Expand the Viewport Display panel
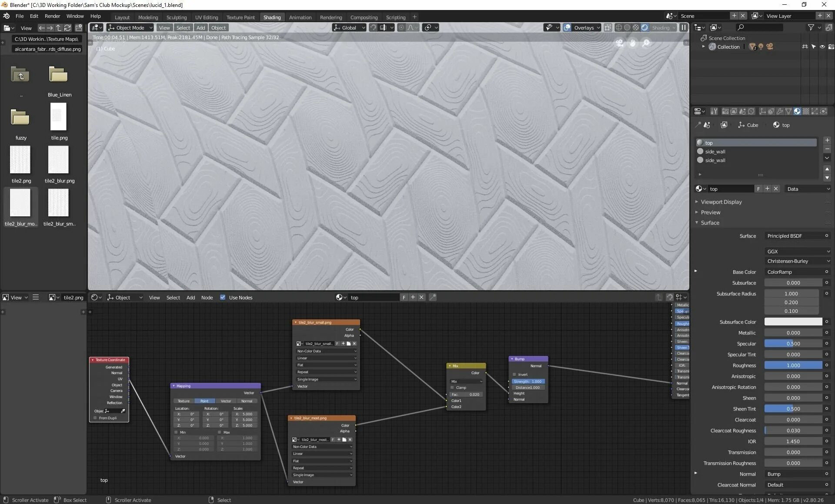 (721, 202)
